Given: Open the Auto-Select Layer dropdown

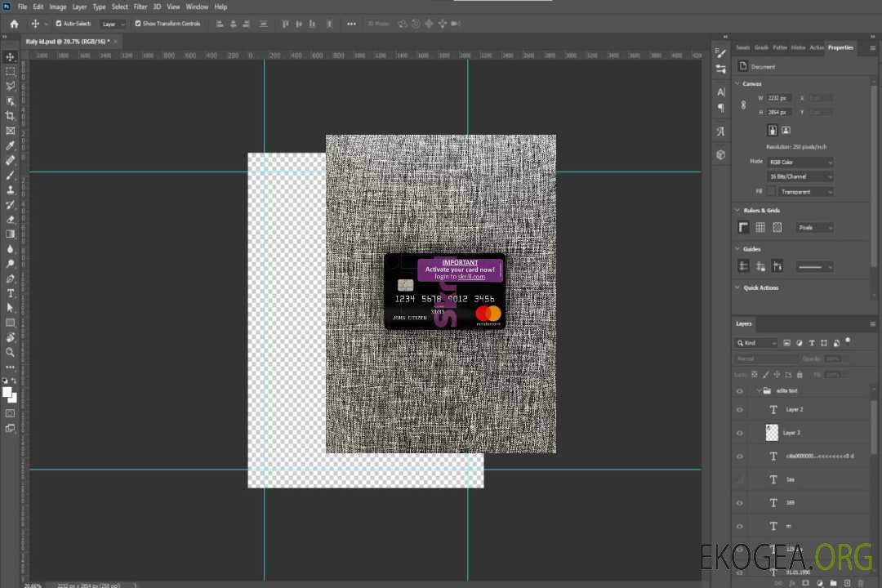Looking at the screenshot, I should pos(113,24).
